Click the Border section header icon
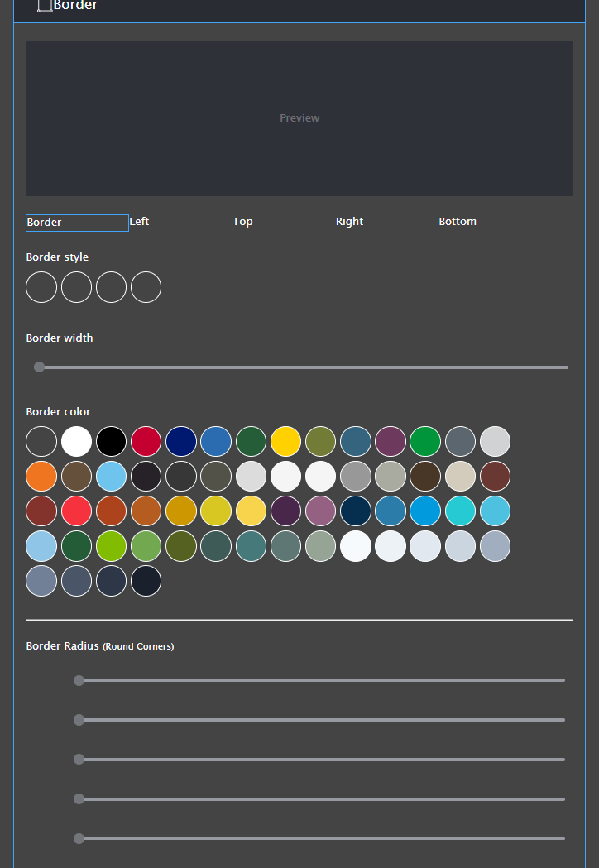This screenshot has height=868, width=599. 44,6
